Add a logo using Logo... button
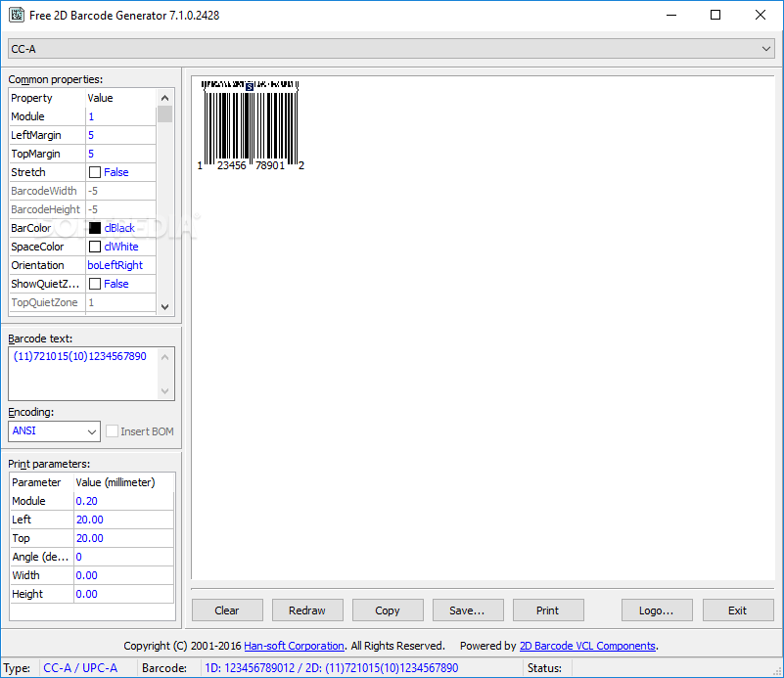 tap(657, 610)
